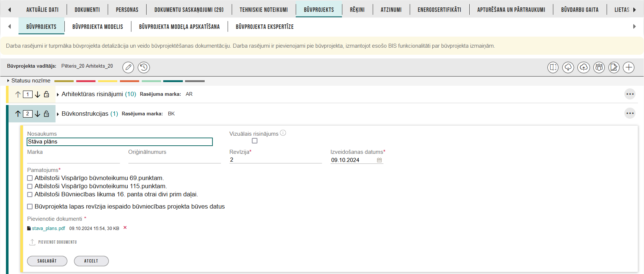
Task: Expand the Statusu nozīme legend
Action: (x=8, y=81)
